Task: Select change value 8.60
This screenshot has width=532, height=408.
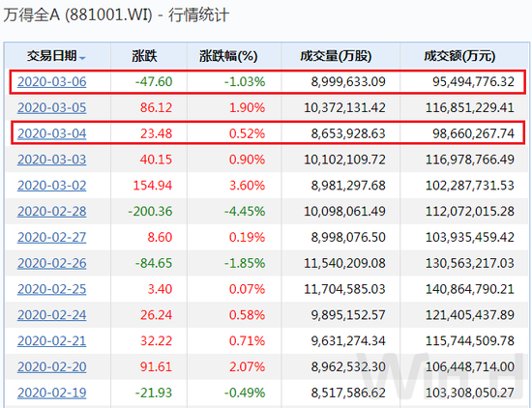Action: click(160, 237)
